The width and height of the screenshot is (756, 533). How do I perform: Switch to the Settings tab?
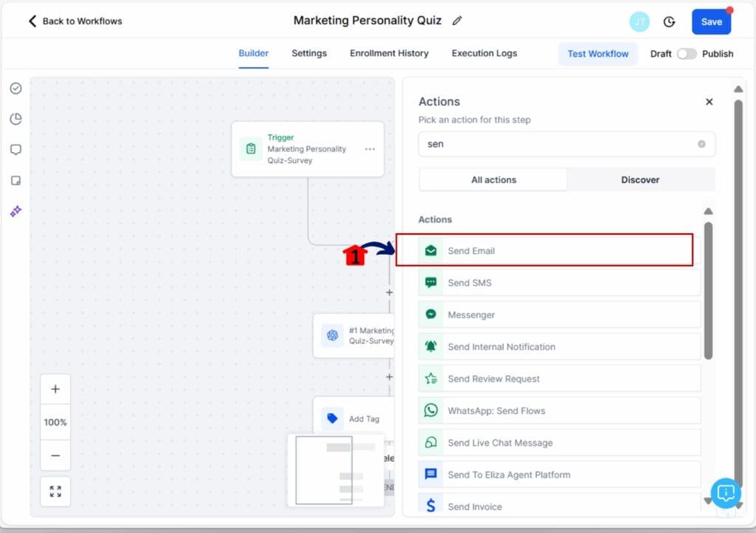pos(309,53)
